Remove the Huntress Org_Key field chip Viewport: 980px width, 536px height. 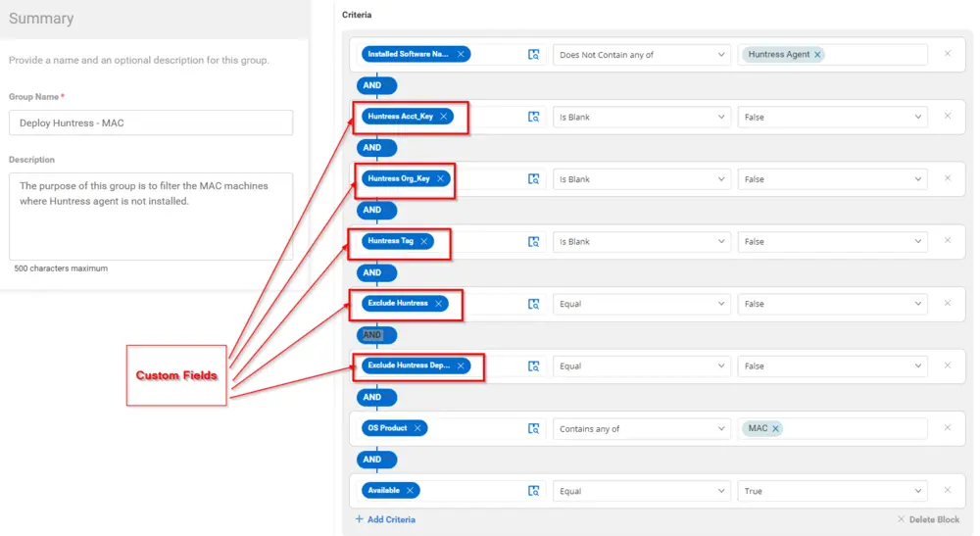(x=440, y=178)
